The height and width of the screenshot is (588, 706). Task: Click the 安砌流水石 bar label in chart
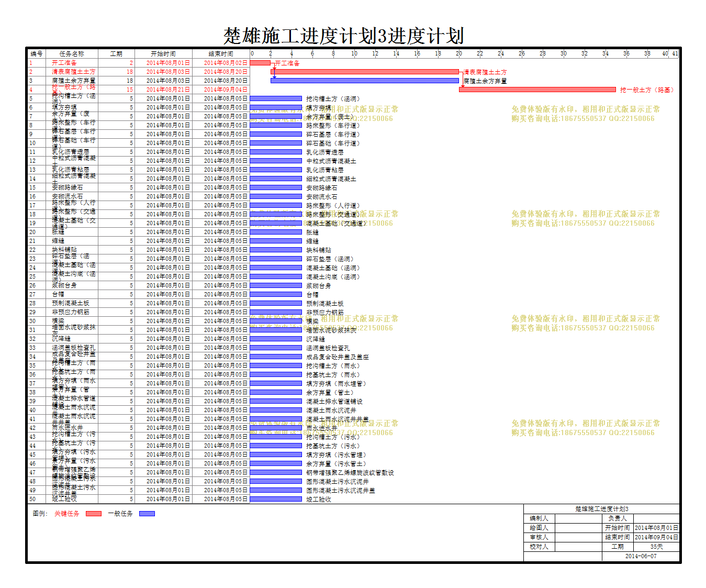(x=322, y=197)
